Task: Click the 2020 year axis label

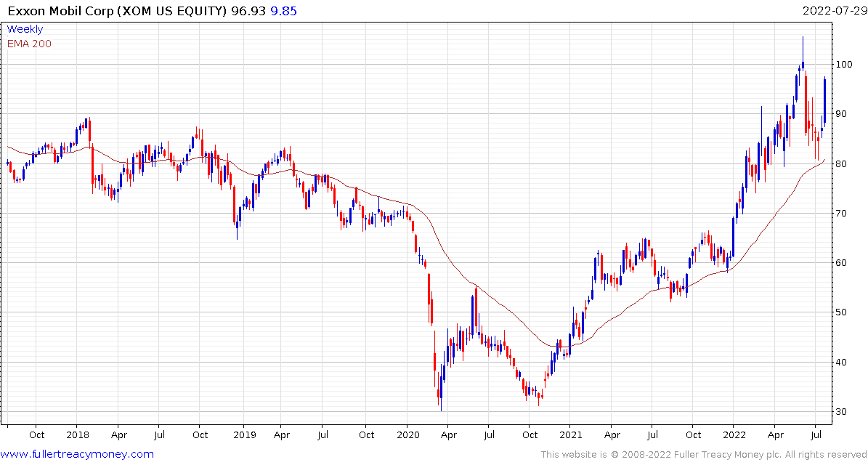Action: click(x=407, y=435)
